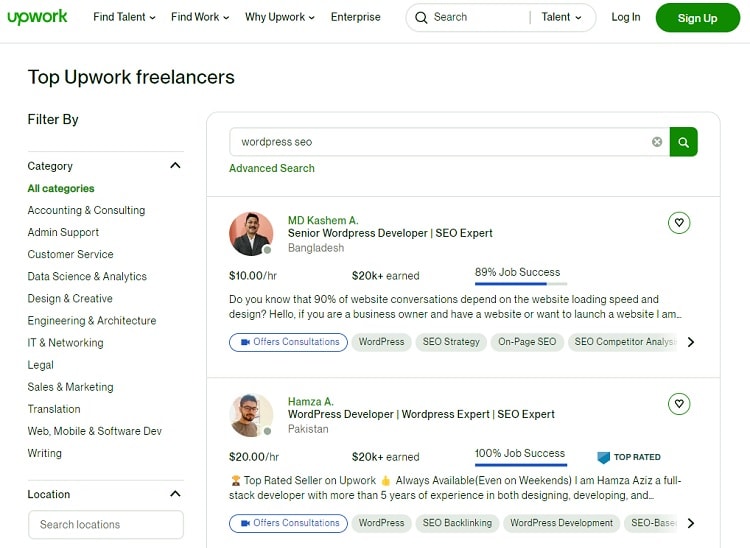Click the Search locations input

[x=106, y=525]
